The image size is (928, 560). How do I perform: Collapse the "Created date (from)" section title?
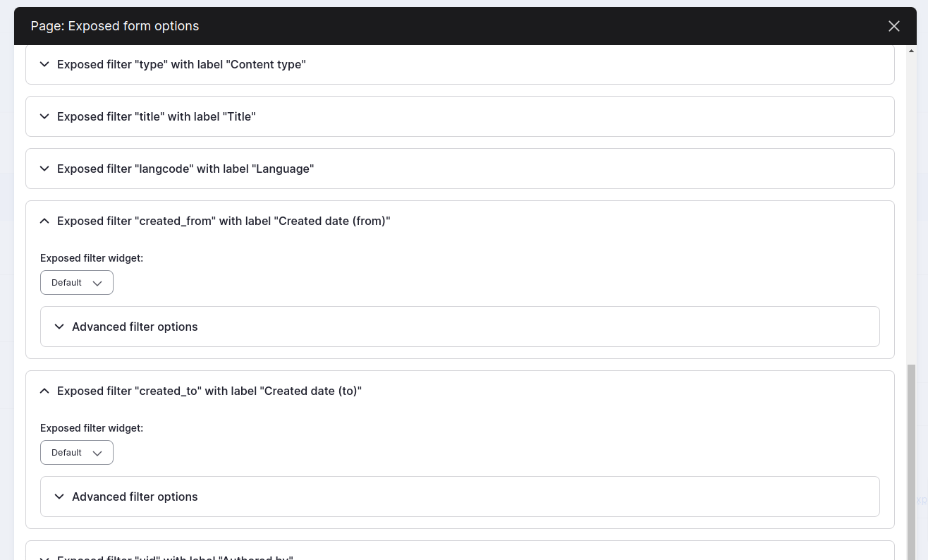pyautogui.click(x=224, y=221)
